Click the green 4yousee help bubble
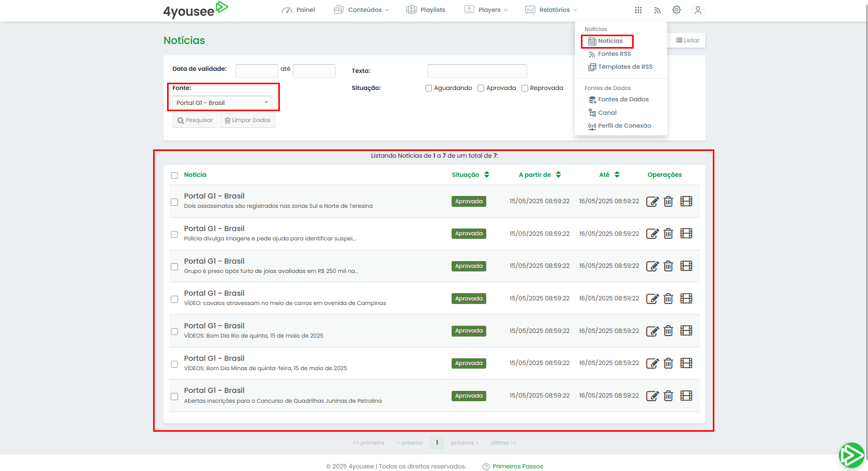 point(851,455)
